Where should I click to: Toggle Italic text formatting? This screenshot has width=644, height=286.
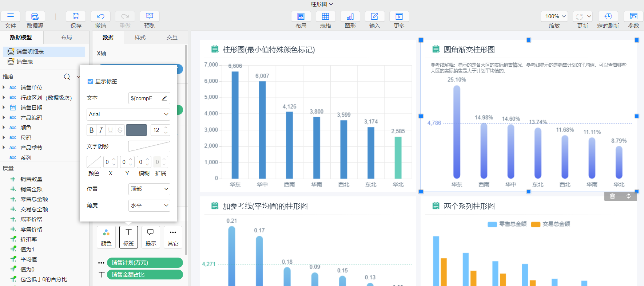tap(101, 130)
